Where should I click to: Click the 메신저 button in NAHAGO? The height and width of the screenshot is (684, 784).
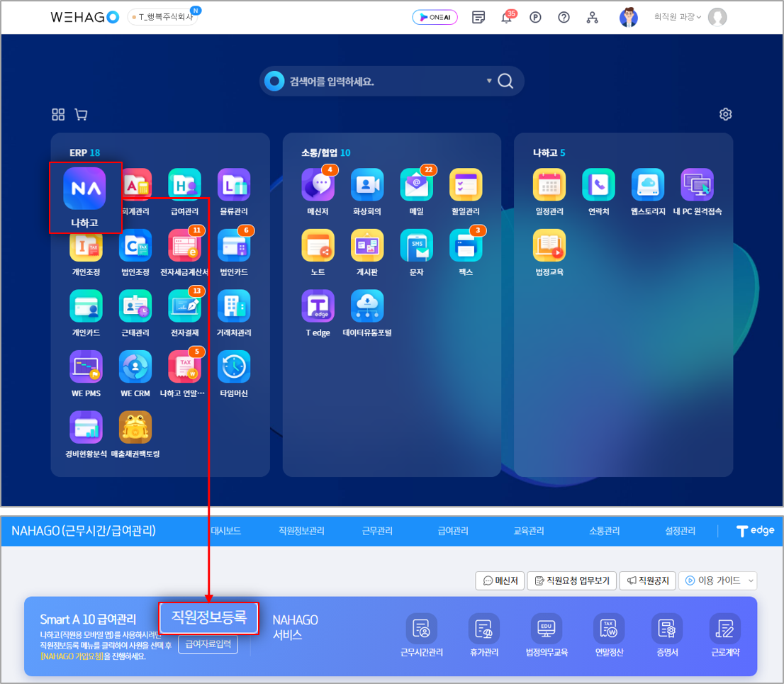tap(500, 581)
